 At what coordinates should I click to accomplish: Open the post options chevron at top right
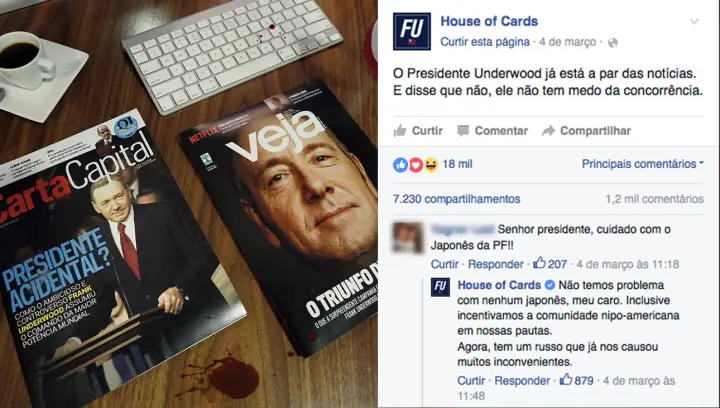tap(694, 21)
